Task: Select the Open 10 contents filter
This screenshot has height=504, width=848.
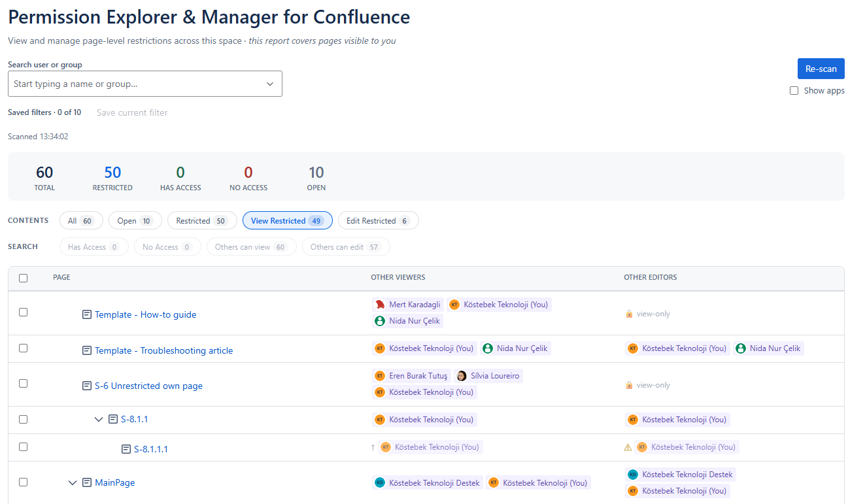Action: pyautogui.click(x=135, y=221)
